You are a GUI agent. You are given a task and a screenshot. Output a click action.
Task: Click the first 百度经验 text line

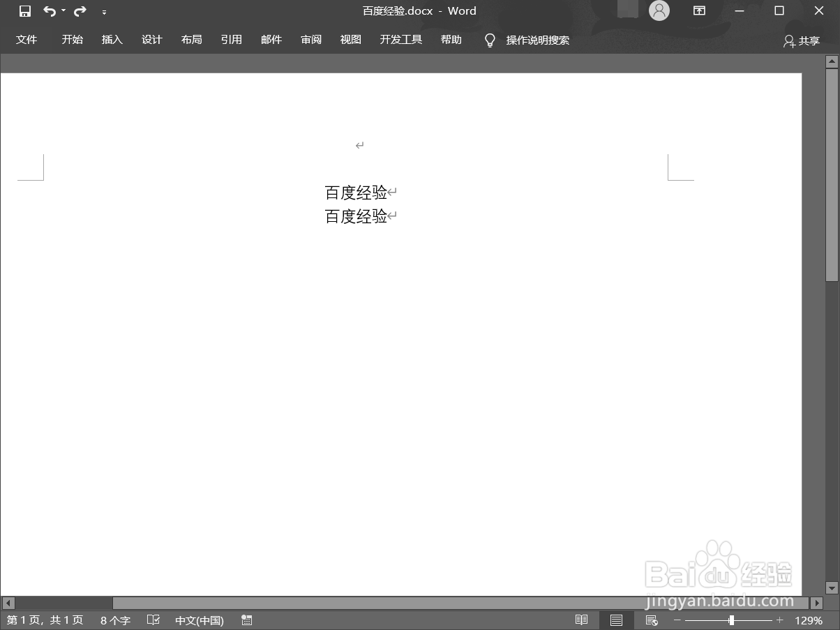(356, 193)
